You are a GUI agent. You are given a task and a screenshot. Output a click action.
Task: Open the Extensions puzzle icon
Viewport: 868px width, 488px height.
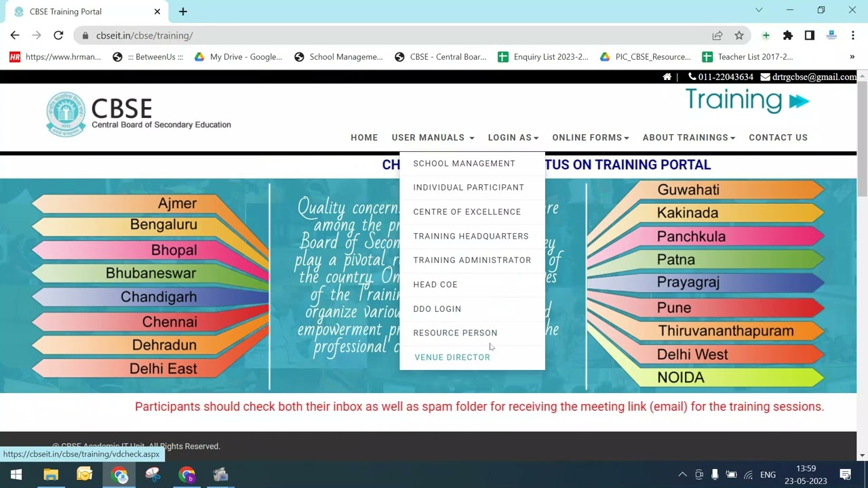787,35
